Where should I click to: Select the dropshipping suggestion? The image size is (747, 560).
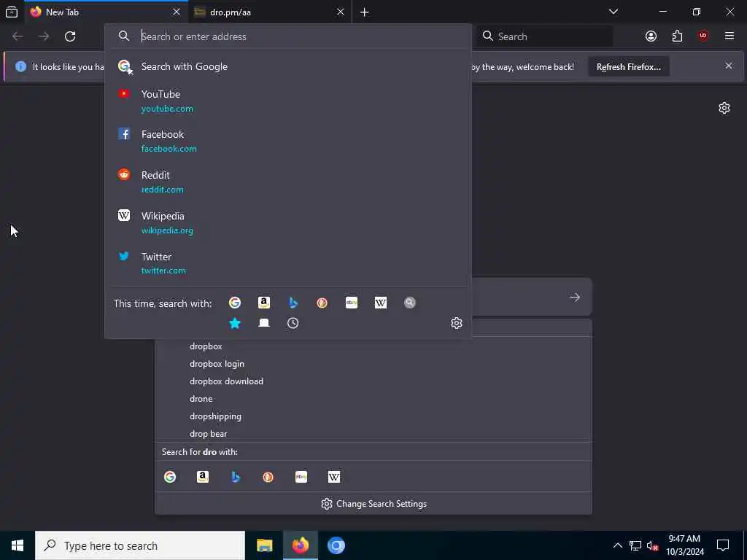[x=373, y=416]
